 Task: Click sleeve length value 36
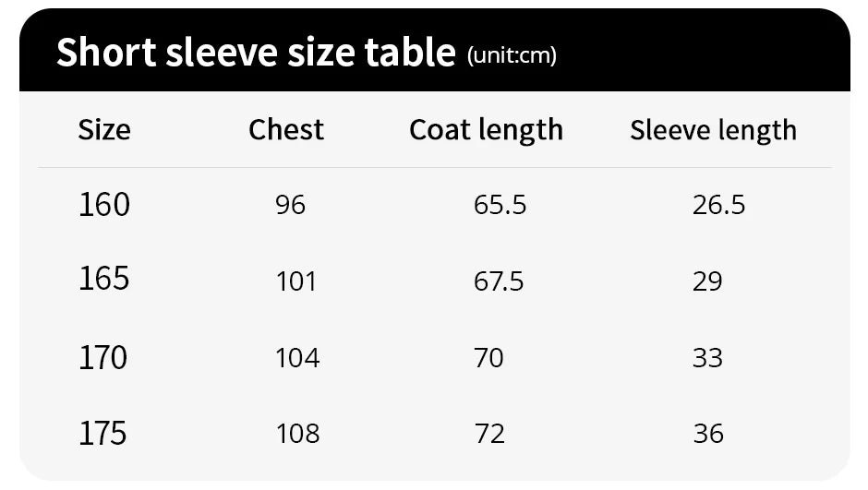pyautogui.click(x=708, y=433)
